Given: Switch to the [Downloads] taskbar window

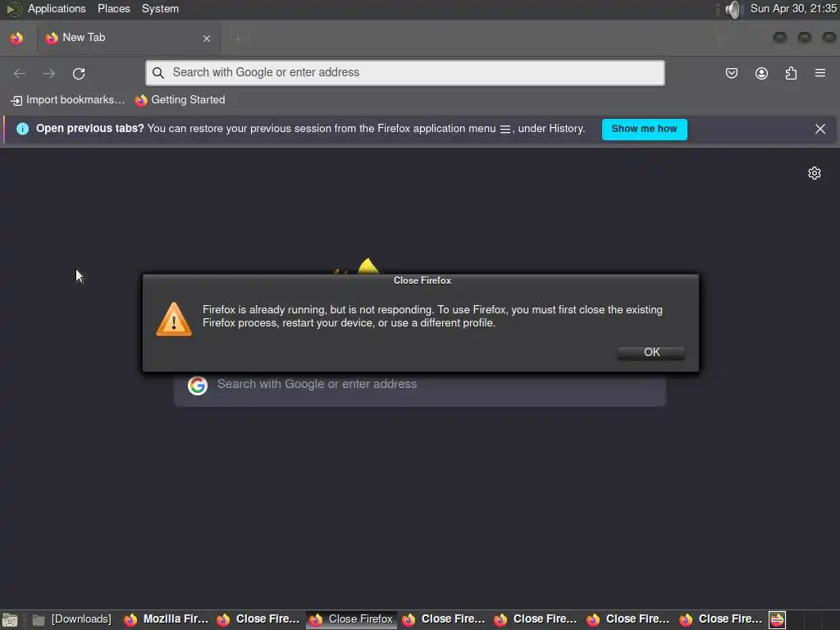Looking at the screenshot, I should click(72, 620).
